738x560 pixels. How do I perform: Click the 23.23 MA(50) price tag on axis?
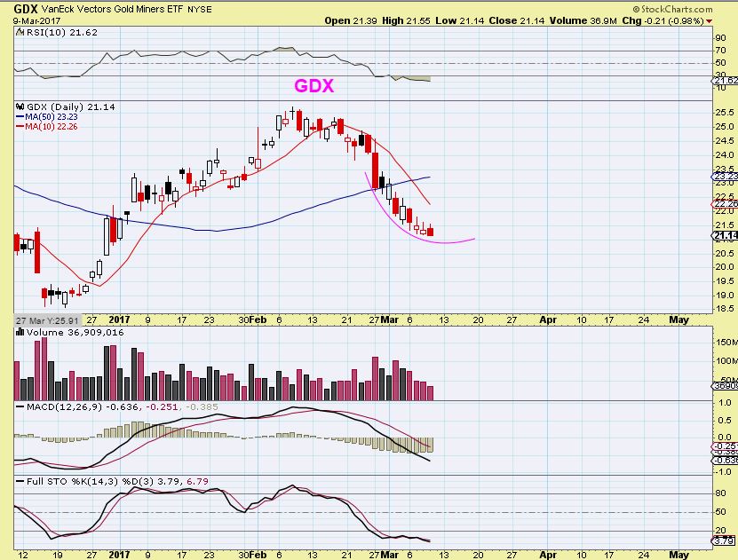tap(725, 177)
